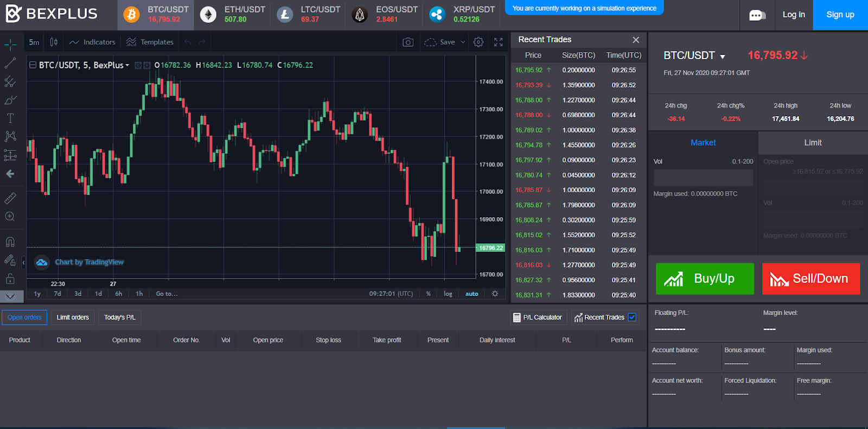This screenshot has width=868, height=429.
Task: Click the Market Vol input field
Action: point(703,178)
